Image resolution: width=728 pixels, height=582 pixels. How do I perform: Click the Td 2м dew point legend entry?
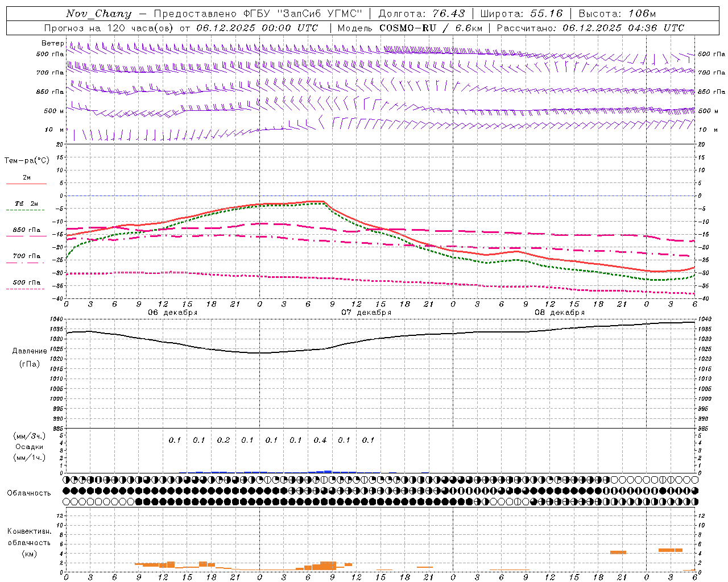[26, 203]
